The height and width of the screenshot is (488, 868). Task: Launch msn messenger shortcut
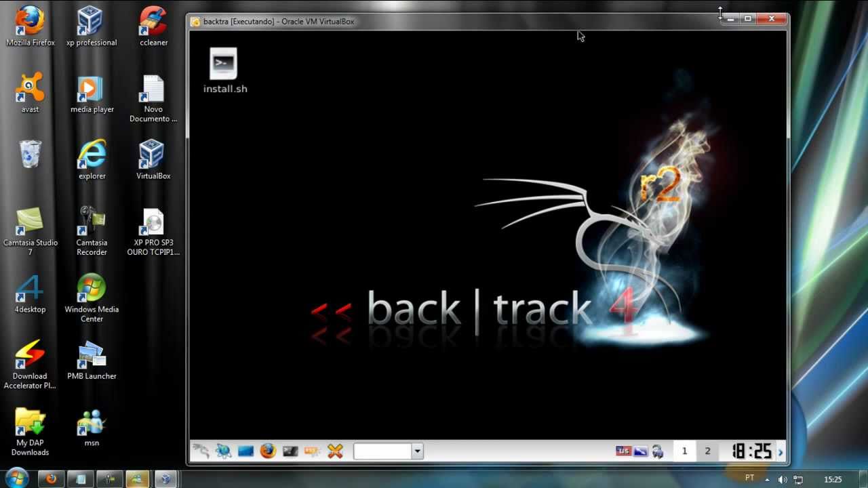point(92,427)
